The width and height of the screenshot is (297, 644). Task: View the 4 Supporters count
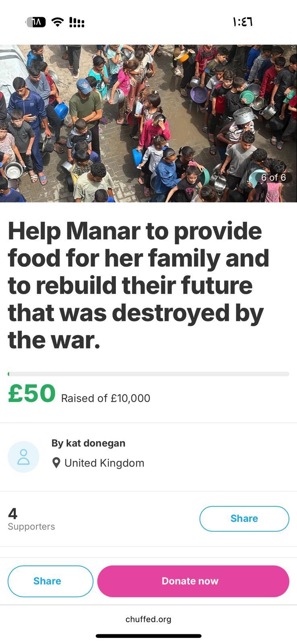coord(31,519)
